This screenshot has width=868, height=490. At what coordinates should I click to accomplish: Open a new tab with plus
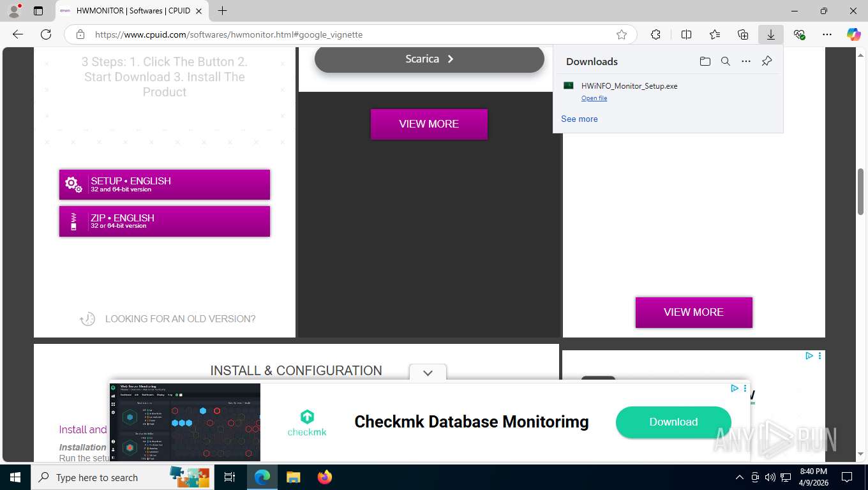[222, 11]
